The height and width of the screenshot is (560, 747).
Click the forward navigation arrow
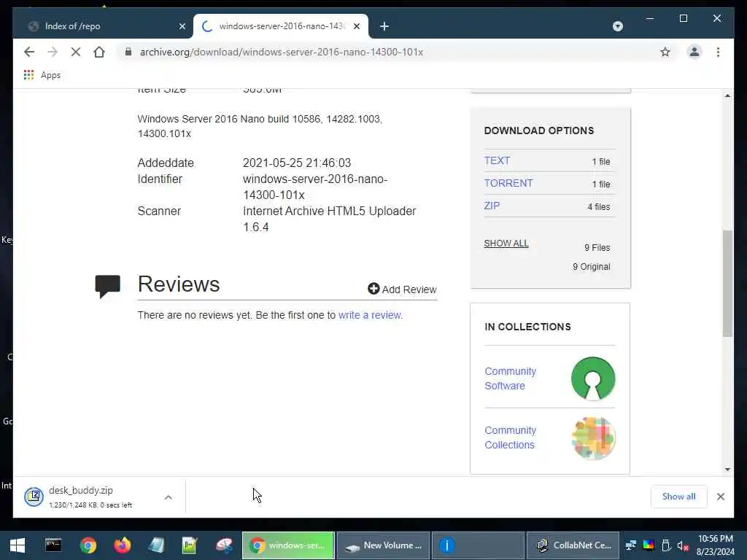(53, 52)
